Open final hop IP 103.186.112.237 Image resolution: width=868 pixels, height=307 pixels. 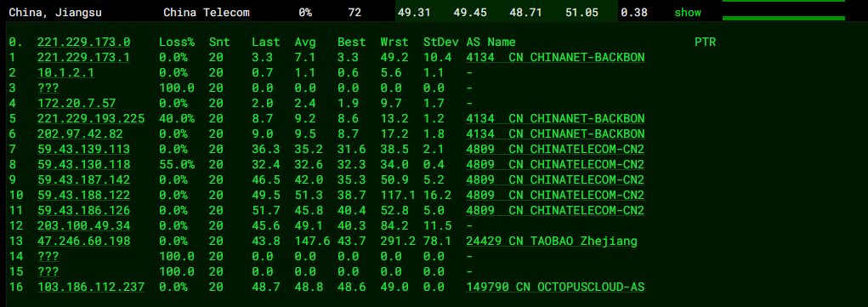91,287
